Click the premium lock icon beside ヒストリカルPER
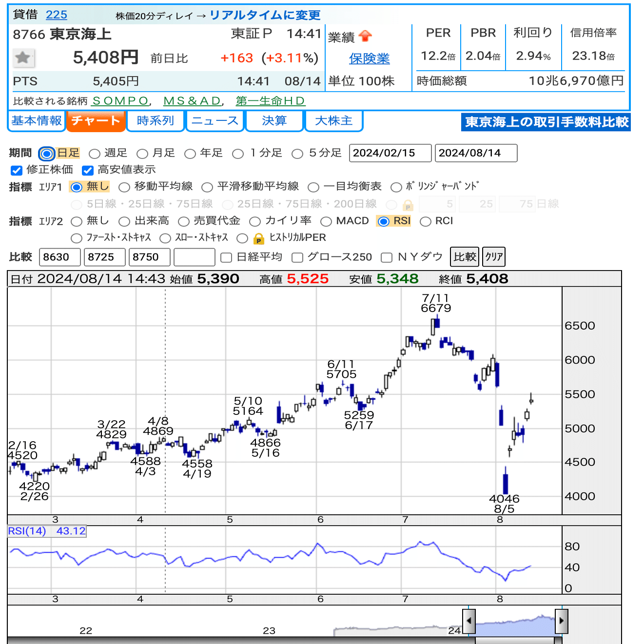The width and height of the screenshot is (644, 644). (258, 238)
